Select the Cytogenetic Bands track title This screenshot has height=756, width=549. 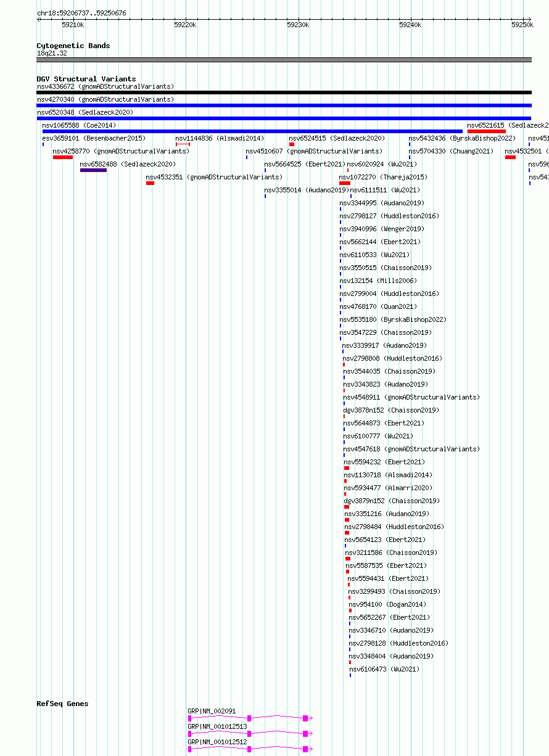[73, 46]
